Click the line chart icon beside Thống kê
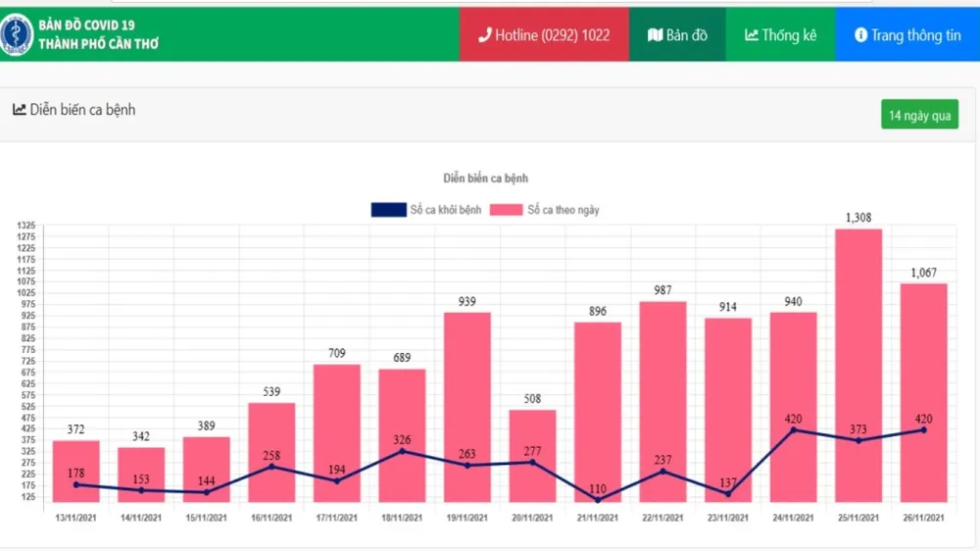Viewport: 980px width, 551px height. [x=752, y=35]
